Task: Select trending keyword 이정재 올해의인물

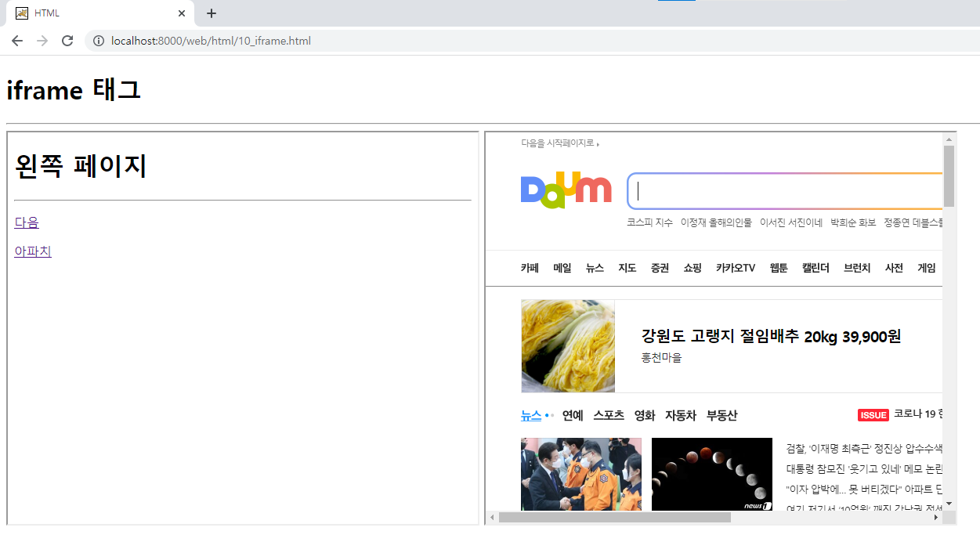Action: coord(716,222)
